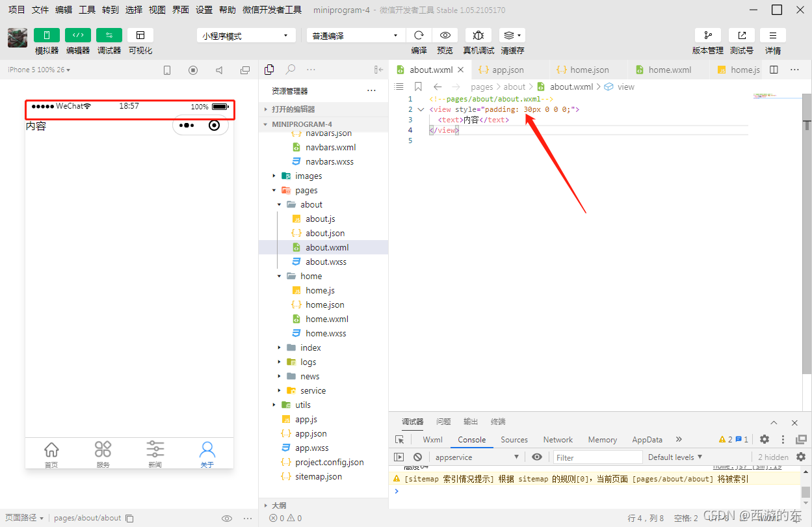This screenshot has height=527, width=812.
Task: Open the clear cache layers dropdown
Action: 512,35
